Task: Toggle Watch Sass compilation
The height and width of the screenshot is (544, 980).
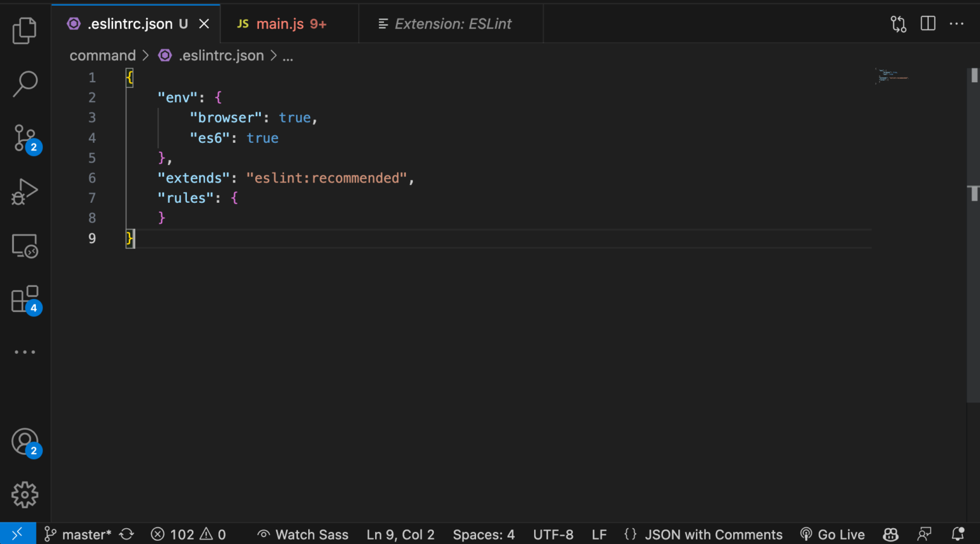Action: click(302, 534)
